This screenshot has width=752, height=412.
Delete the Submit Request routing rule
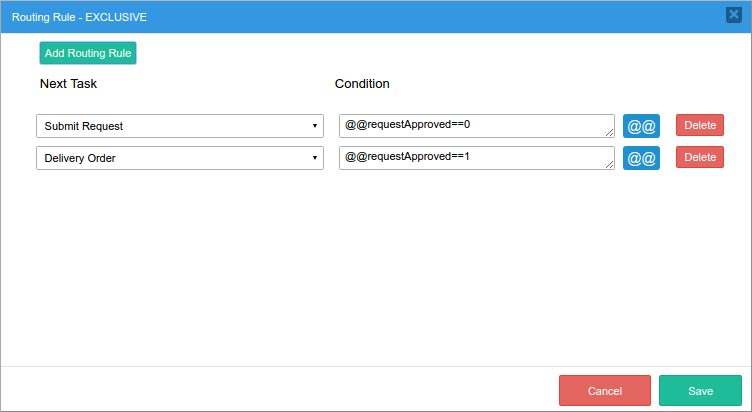point(699,125)
